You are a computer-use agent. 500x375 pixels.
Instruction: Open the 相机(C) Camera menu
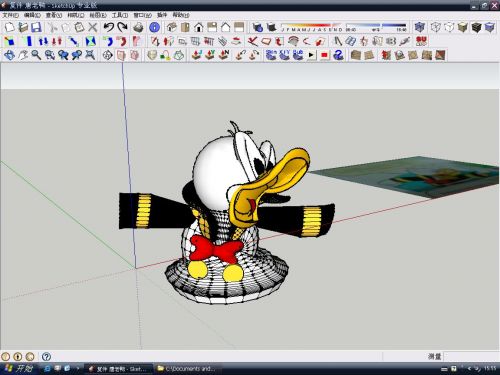[x=76, y=15]
